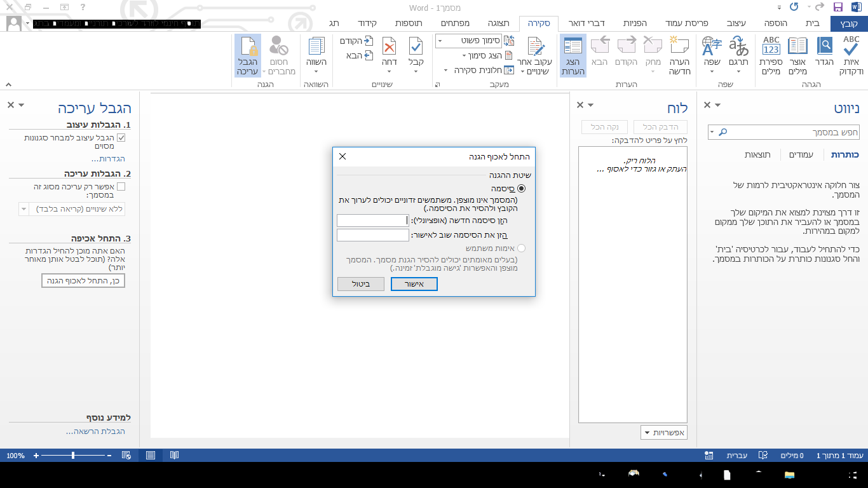Focus the password confirmation input field
The image size is (868, 488).
coord(373,235)
